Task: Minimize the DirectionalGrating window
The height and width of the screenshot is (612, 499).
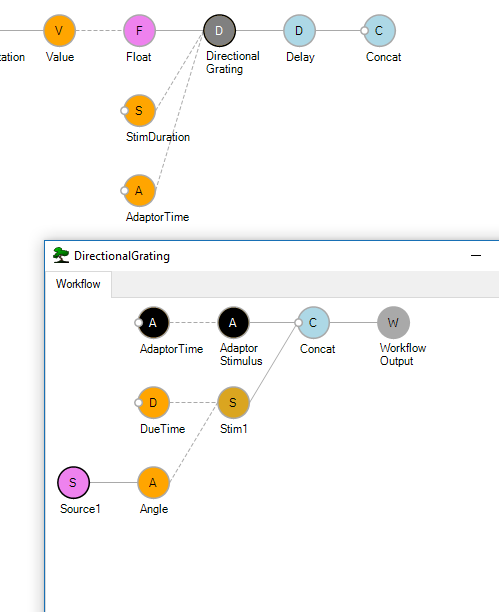Action: (x=476, y=256)
